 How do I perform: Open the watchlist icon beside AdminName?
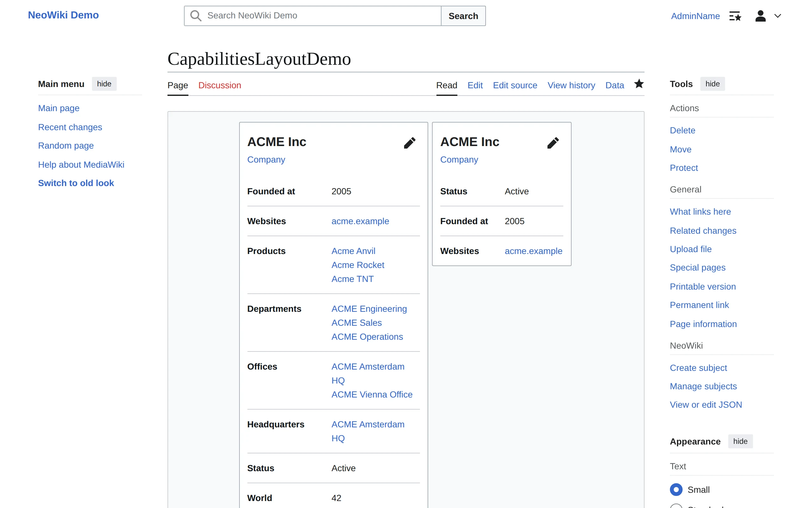[x=735, y=16]
